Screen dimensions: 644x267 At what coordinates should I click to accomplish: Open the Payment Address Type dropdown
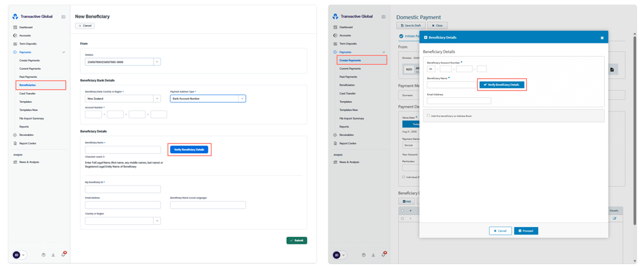point(242,99)
